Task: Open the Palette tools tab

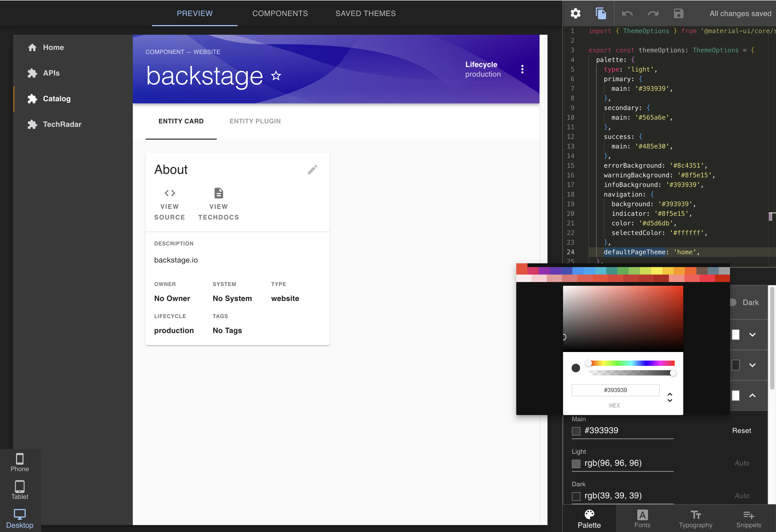Action: [x=589, y=519]
